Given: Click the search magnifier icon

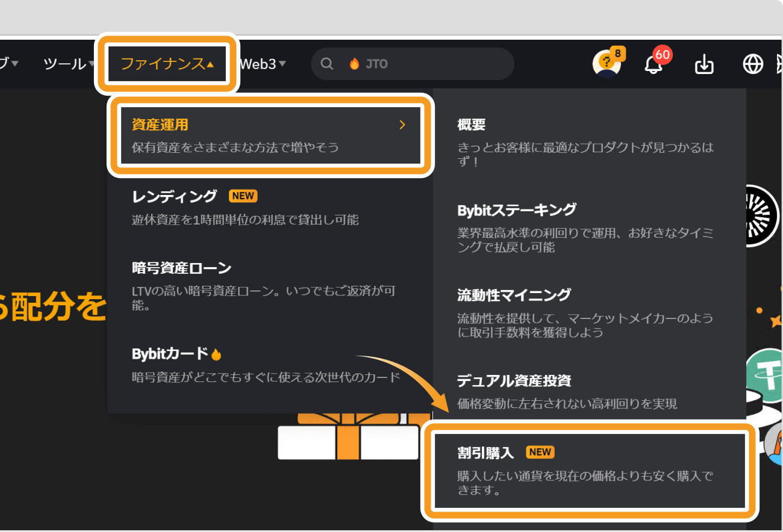Looking at the screenshot, I should pyautogui.click(x=326, y=64).
